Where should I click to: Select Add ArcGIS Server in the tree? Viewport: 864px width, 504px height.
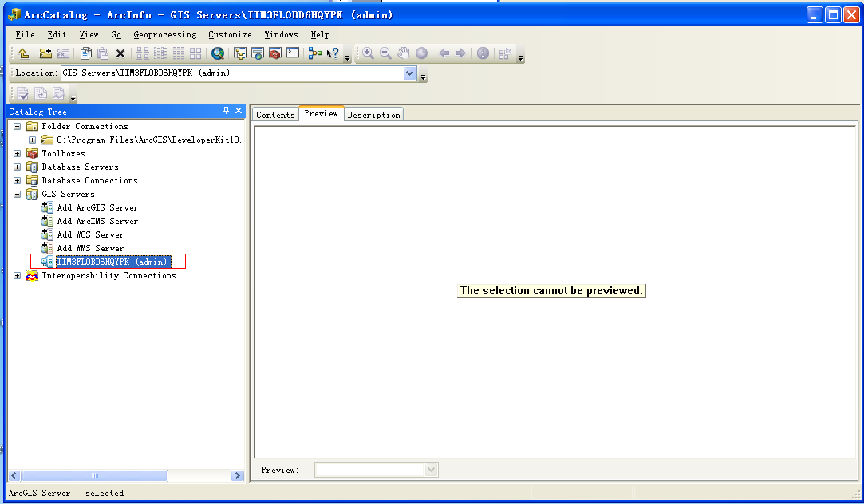(97, 207)
